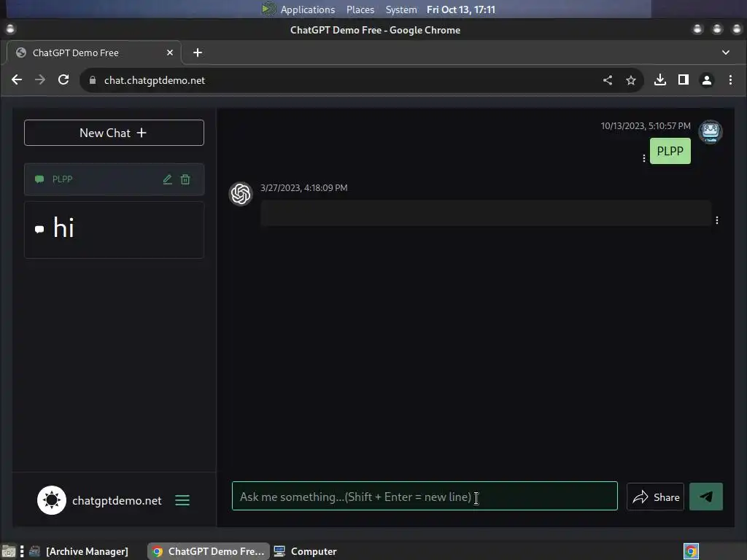Delete the PLPP chat with trash icon
The height and width of the screenshot is (560, 747).
coord(185,179)
